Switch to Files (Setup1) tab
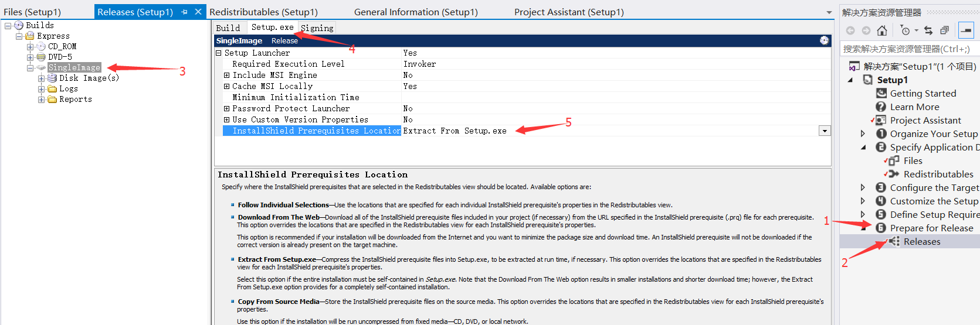Screen dimensions: 980x325 32,12
